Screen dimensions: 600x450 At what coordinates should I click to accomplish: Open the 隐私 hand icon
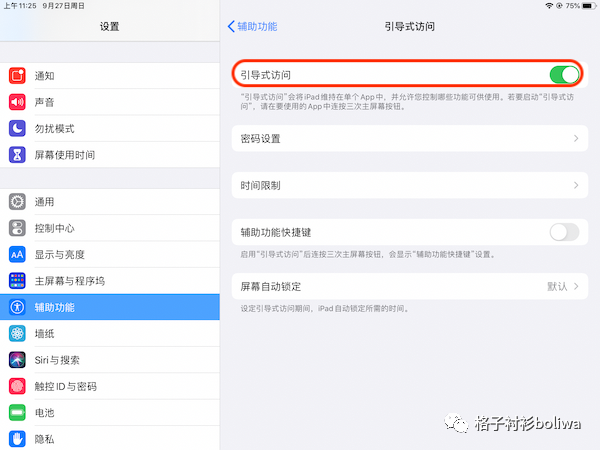coord(17,439)
